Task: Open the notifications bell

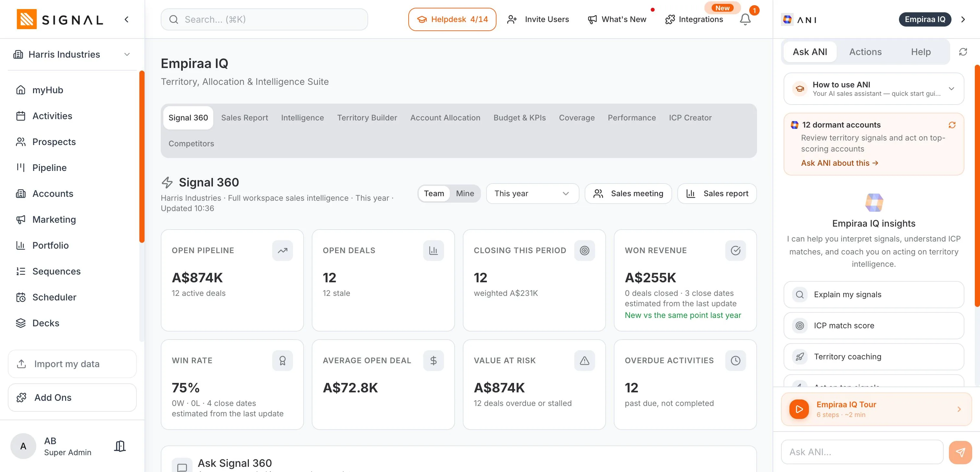Action: pos(745,19)
